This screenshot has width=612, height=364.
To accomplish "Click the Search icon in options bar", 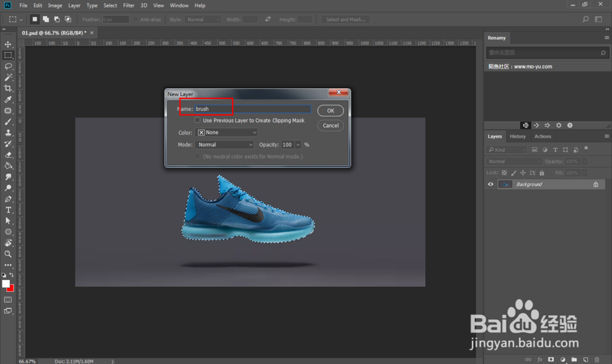I will [x=586, y=19].
